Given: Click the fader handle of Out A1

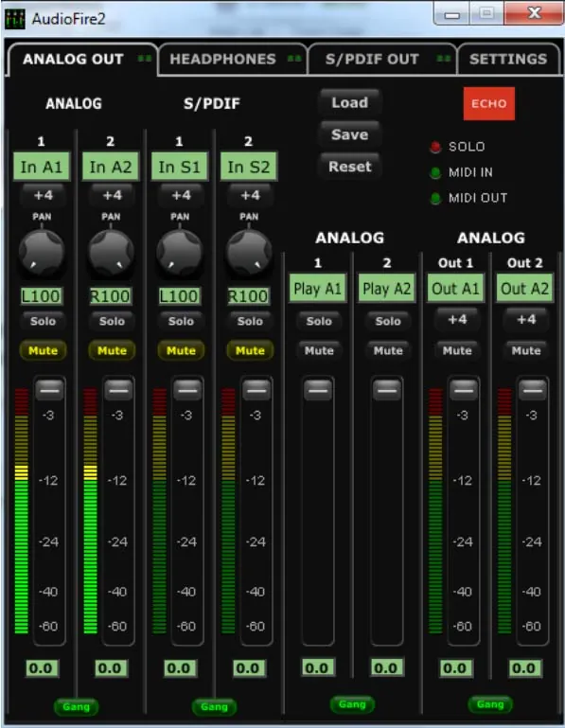Looking at the screenshot, I should pyautogui.click(x=464, y=390).
